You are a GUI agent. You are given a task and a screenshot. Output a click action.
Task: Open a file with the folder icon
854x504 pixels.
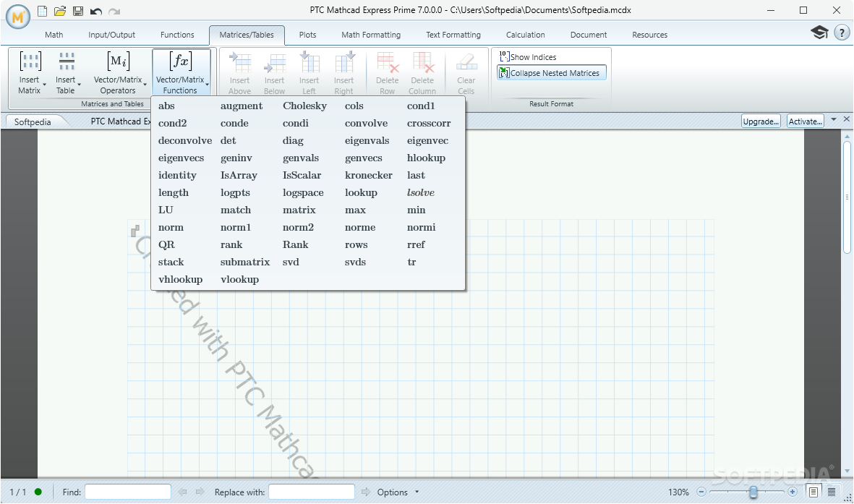coord(60,11)
